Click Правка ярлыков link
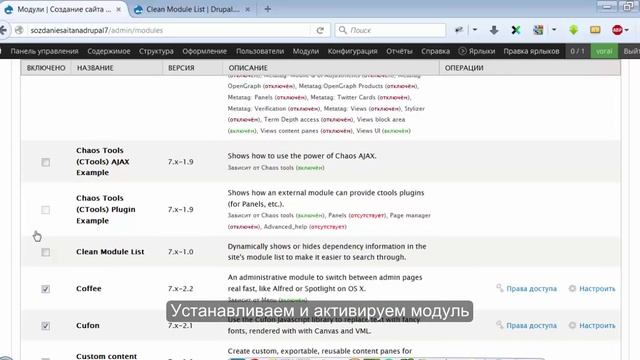Screen dimensions: 640x360 531,51
